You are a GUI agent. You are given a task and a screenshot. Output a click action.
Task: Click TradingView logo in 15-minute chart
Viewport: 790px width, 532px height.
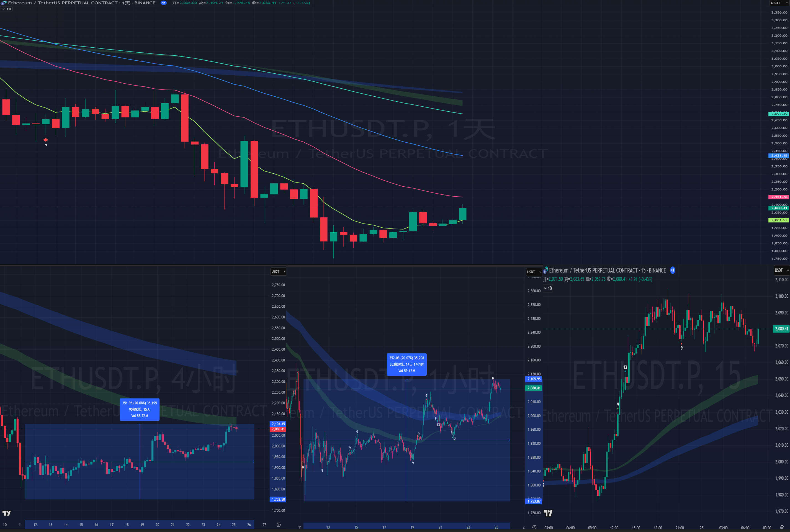(548, 513)
